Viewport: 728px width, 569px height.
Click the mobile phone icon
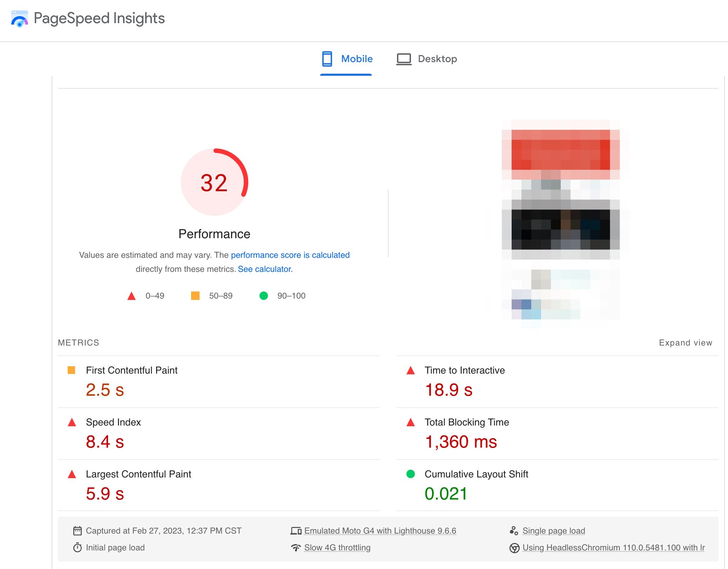[x=327, y=59]
